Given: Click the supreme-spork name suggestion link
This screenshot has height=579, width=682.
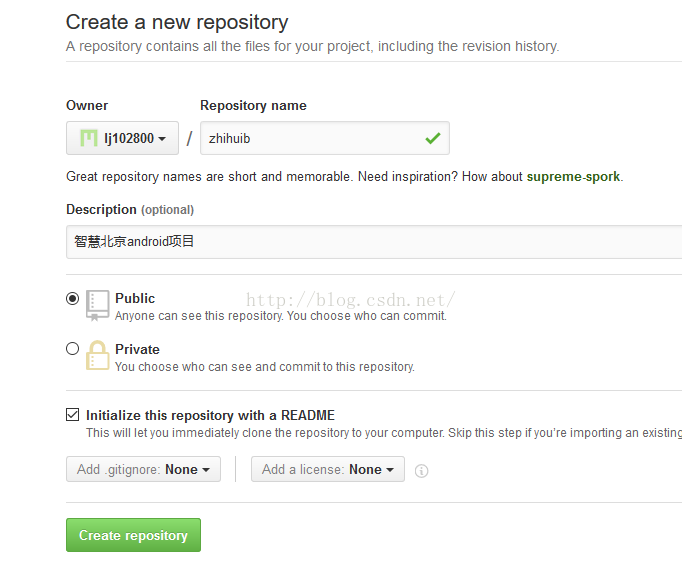Looking at the screenshot, I should [x=573, y=177].
